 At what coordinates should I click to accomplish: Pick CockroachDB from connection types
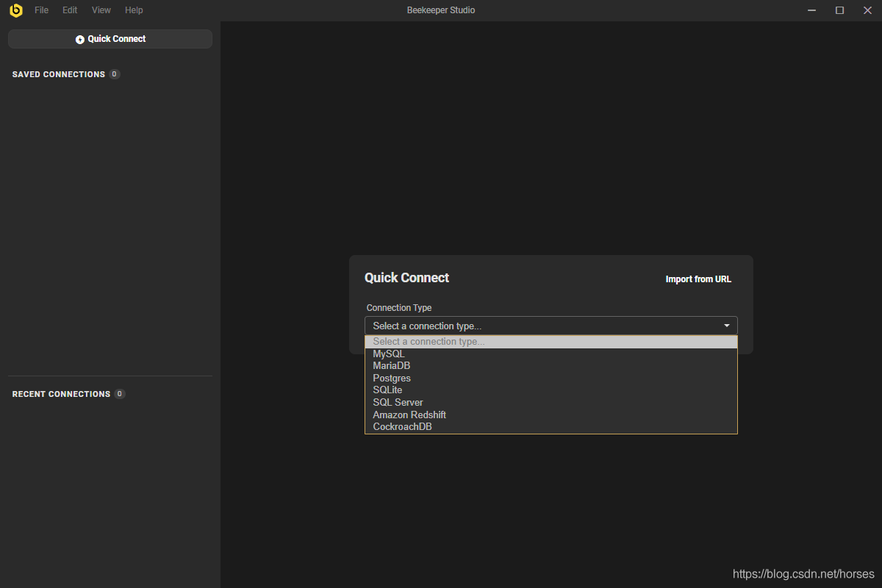click(402, 426)
